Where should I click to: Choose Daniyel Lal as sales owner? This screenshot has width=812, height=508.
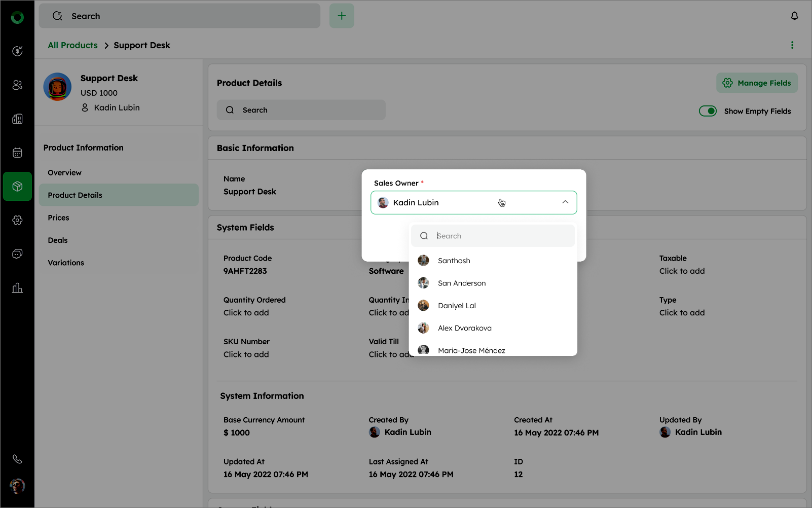click(x=457, y=306)
